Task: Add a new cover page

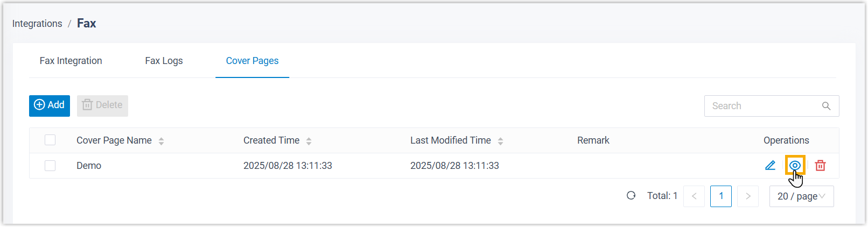Action: point(50,105)
